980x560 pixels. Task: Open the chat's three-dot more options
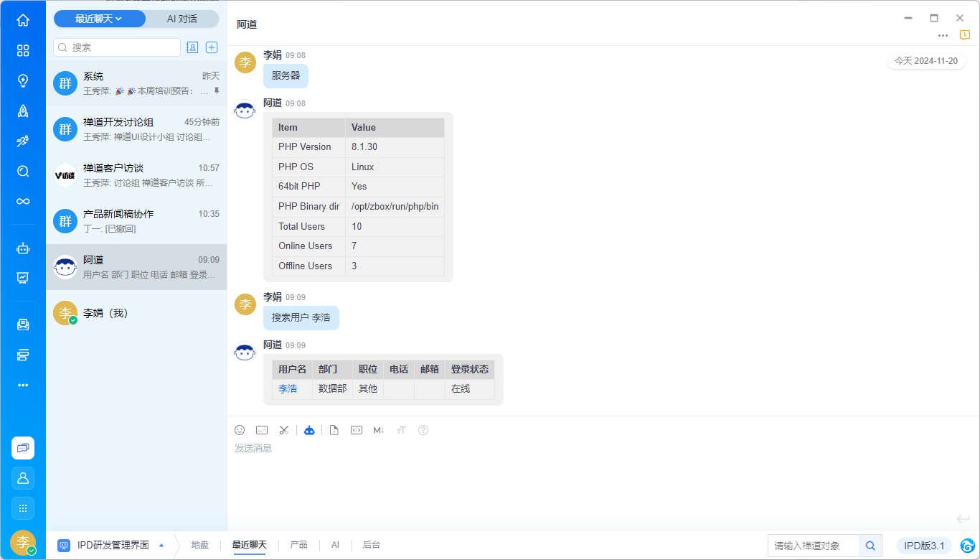943,35
